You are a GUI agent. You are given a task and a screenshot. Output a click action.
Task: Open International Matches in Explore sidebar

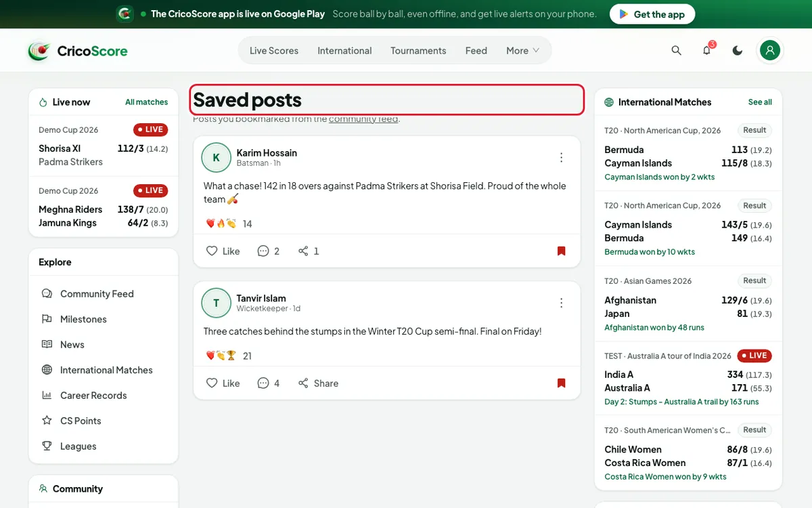[x=104, y=370]
